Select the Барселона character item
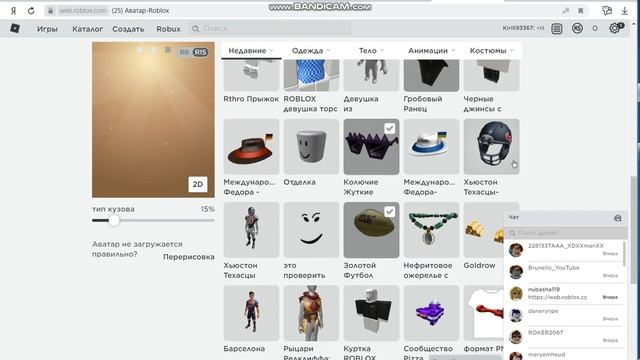This screenshot has height=360, width=640. click(x=251, y=313)
